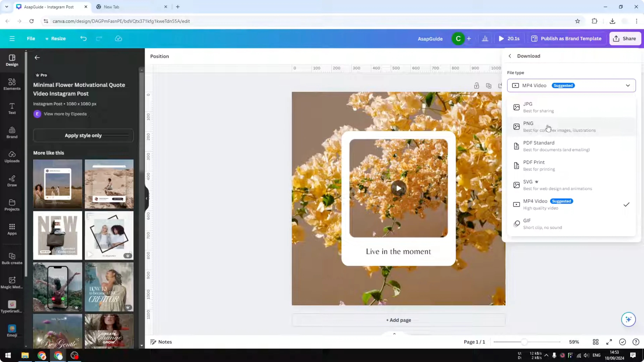Undo the last action
The height and width of the screenshot is (362, 644).
tap(83, 38)
